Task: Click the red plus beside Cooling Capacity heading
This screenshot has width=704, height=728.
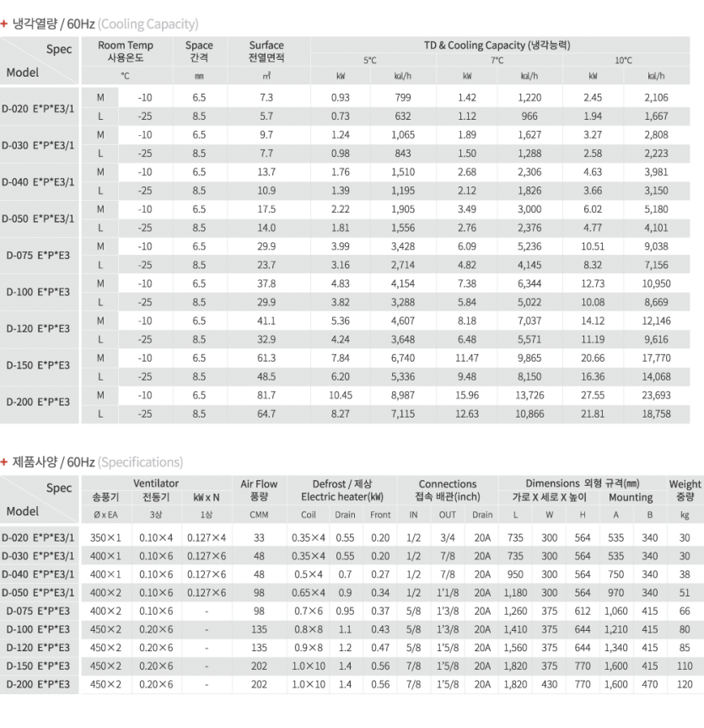Action: 5,24
